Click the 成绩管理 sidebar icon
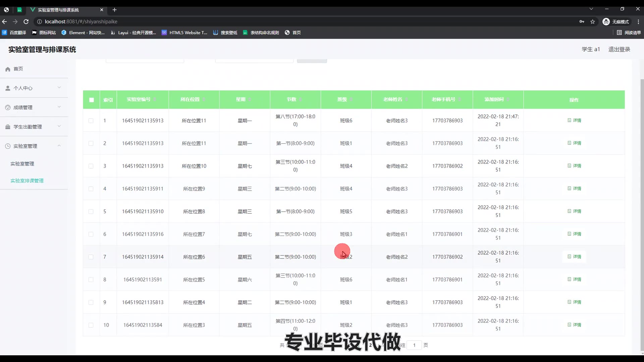The width and height of the screenshot is (644, 362). coord(8,108)
